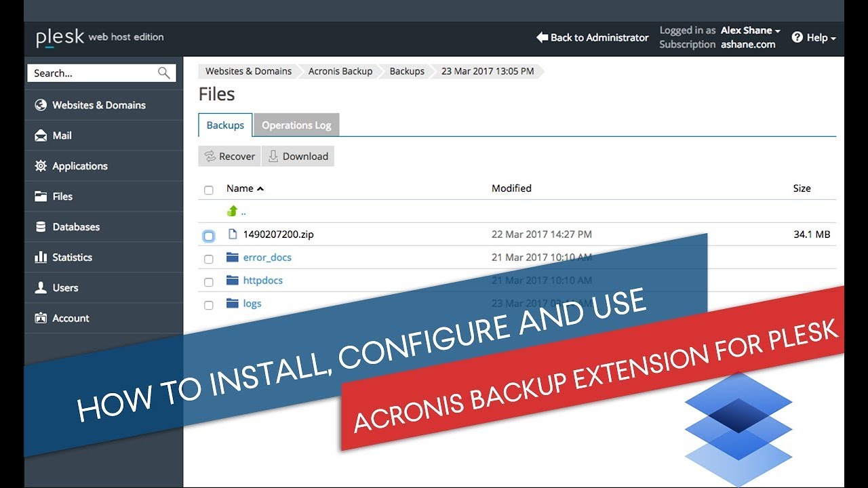The image size is (868, 488).
Task: Click the Databases icon in sidebar
Action: coord(41,227)
